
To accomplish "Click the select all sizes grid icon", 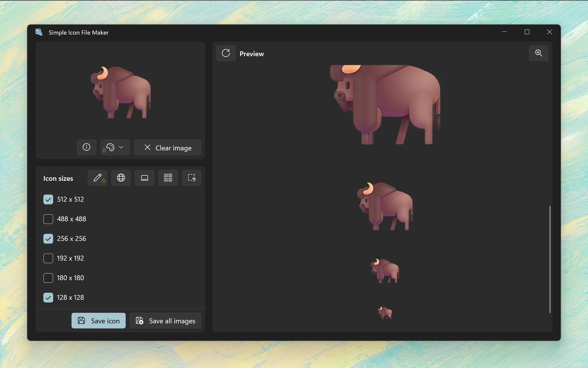I will pos(168,178).
